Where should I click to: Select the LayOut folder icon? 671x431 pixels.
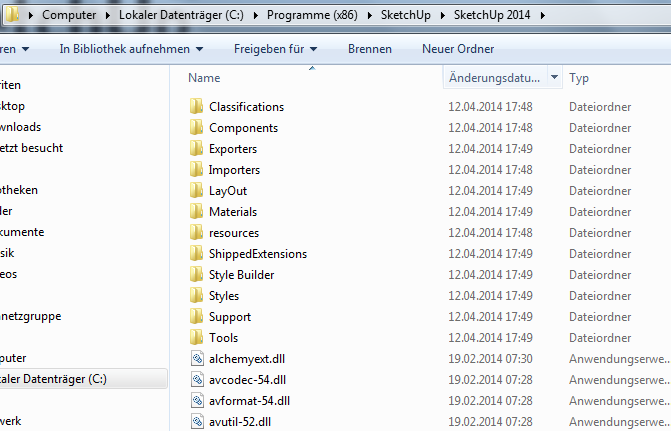click(x=196, y=191)
